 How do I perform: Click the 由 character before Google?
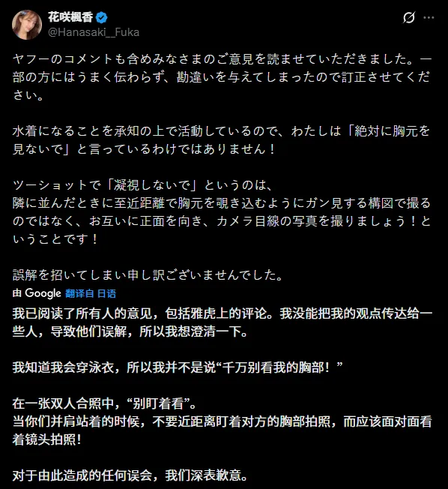coord(17,293)
